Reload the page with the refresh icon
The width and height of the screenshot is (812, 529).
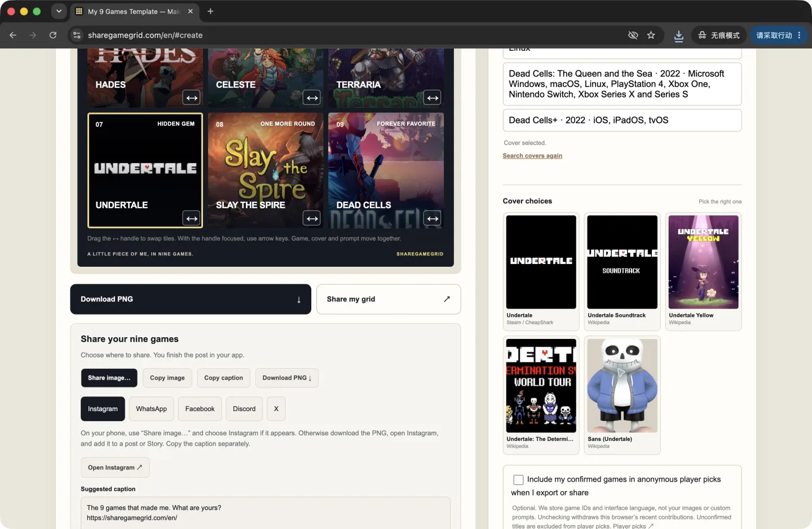[x=53, y=35]
